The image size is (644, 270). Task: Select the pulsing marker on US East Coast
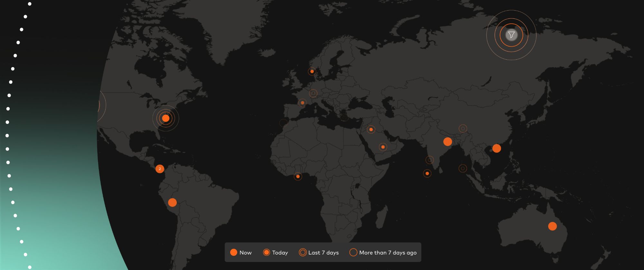166,118
